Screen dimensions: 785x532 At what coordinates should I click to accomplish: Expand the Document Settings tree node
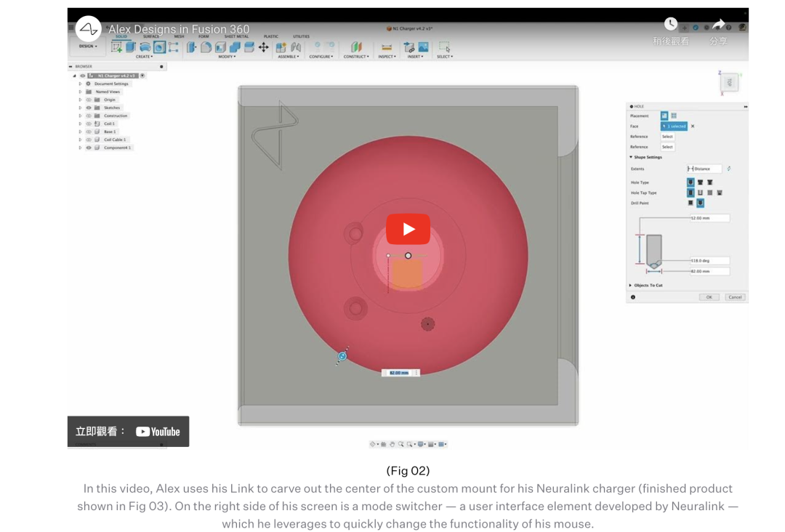pos(80,84)
